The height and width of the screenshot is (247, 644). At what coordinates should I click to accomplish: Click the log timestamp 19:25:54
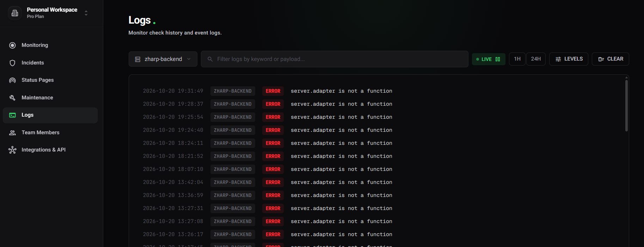click(x=173, y=117)
